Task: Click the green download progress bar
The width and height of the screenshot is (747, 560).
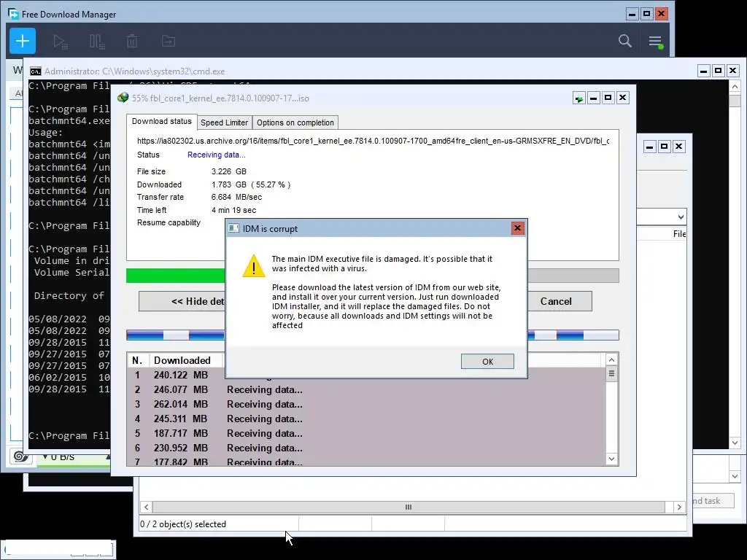Action: (x=175, y=276)
